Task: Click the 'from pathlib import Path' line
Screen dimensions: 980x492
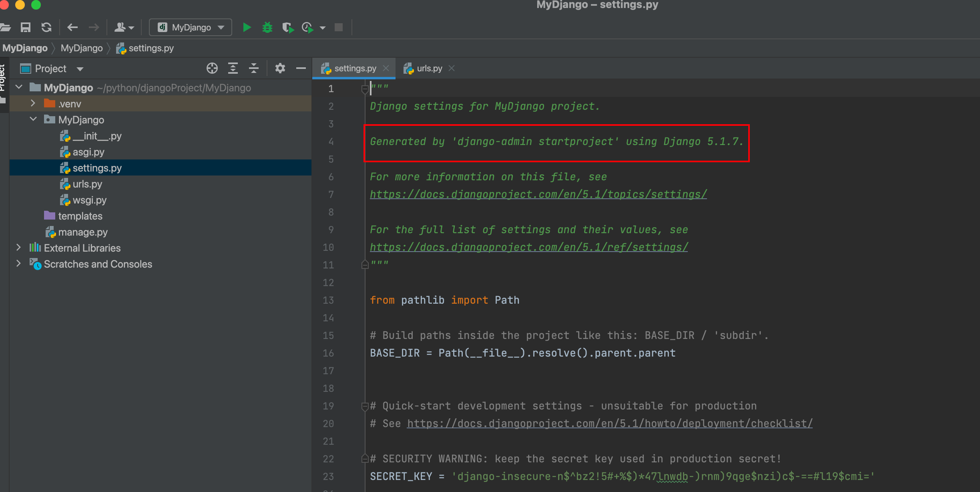Action: point(444,300)
